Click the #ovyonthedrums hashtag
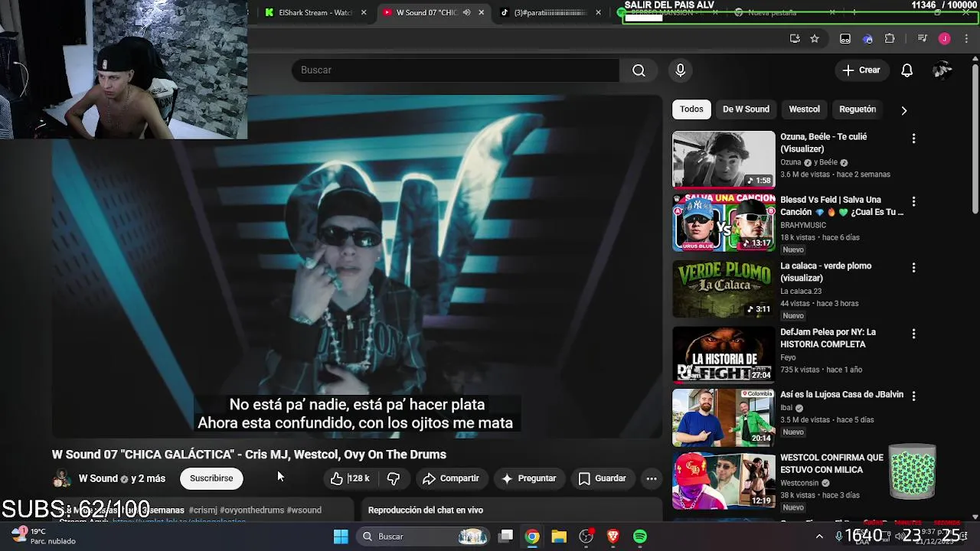 (x=252, y=510)
